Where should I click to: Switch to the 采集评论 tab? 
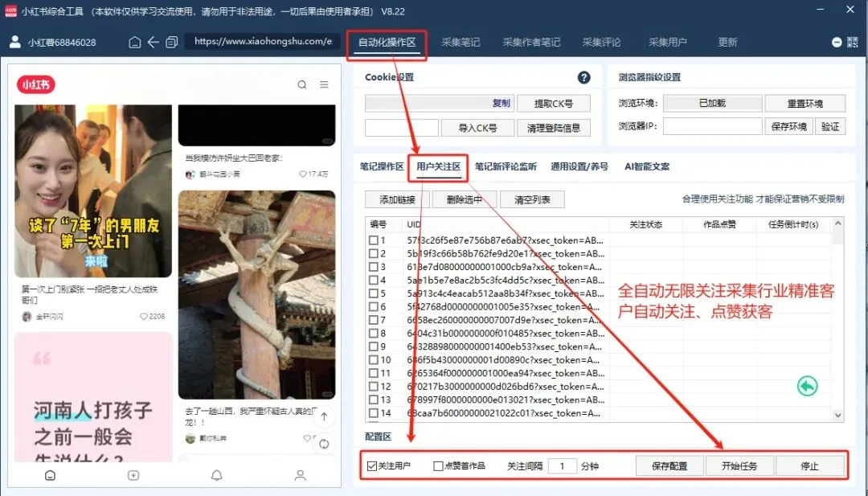pyautogui.click(x=601, y=41)
